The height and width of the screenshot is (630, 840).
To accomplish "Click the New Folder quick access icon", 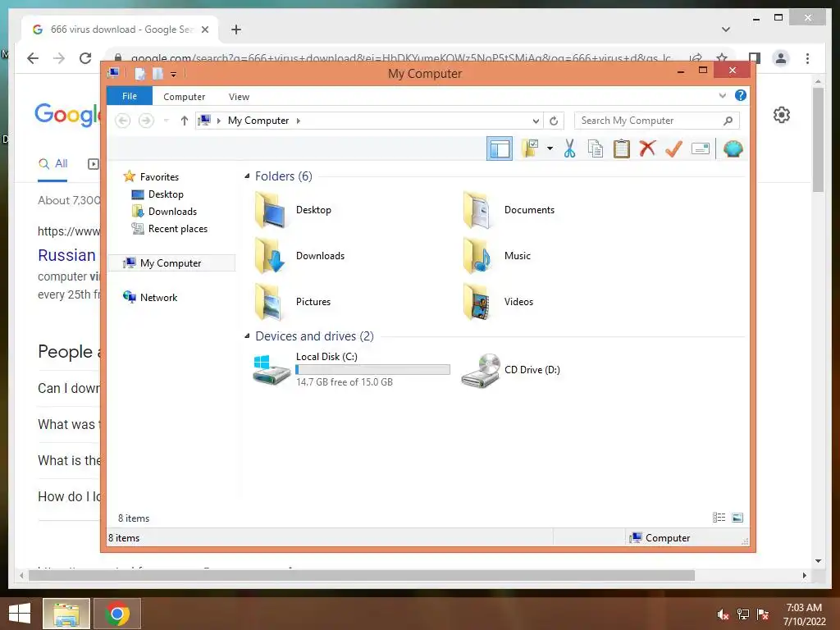I will pyautogui.click(x=157, y=73).
